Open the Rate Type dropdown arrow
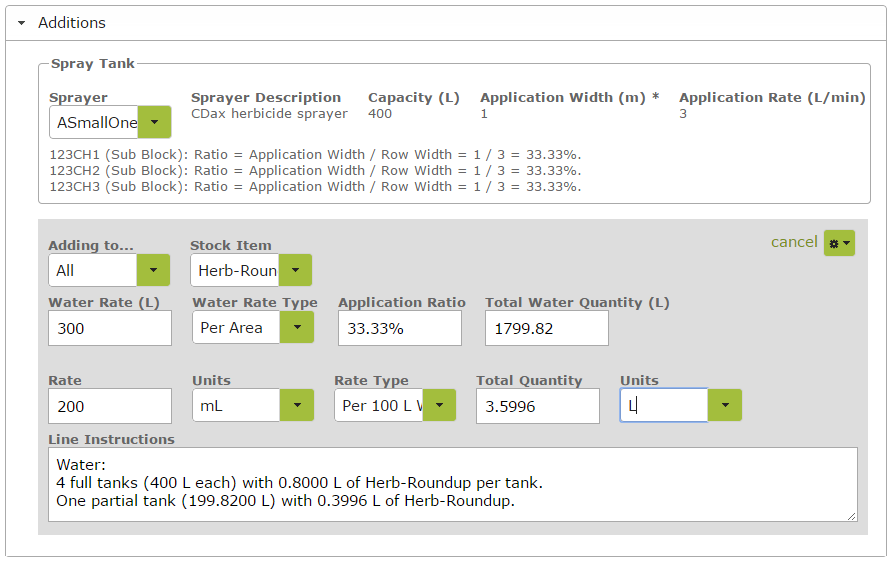 tap(439, 405)
